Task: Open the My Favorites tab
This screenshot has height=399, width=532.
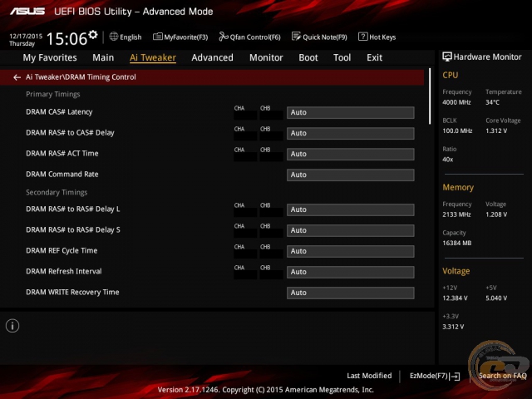Action: point(50,57)
